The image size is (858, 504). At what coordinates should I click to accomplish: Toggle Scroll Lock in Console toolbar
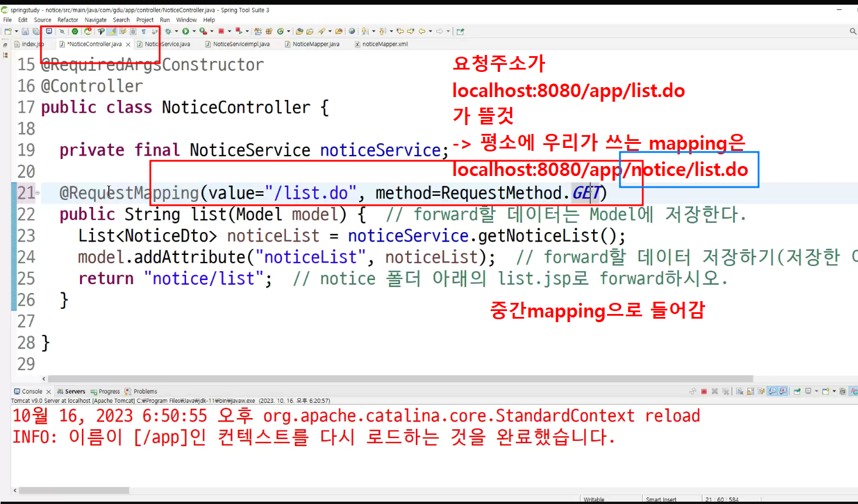750,392
